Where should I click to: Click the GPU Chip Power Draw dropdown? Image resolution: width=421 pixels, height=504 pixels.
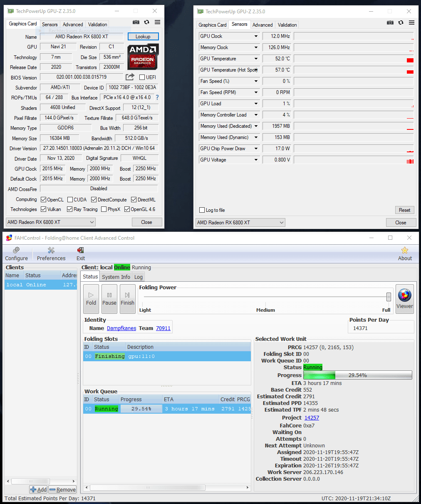256,149
